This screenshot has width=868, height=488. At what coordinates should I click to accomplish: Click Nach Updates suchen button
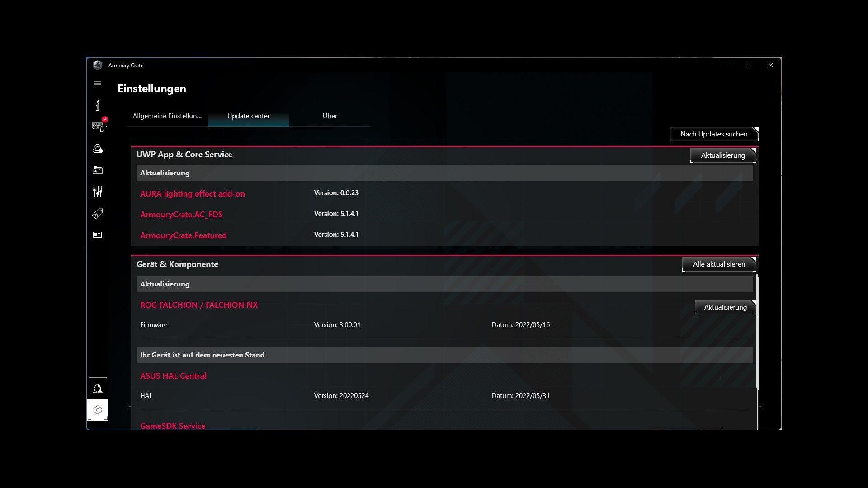tap(713, 134)
